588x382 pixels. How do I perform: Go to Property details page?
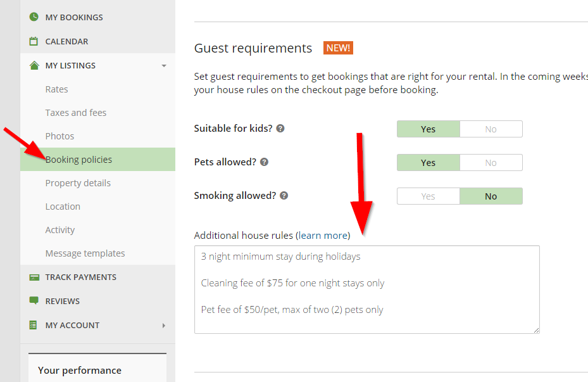[78, 183]
